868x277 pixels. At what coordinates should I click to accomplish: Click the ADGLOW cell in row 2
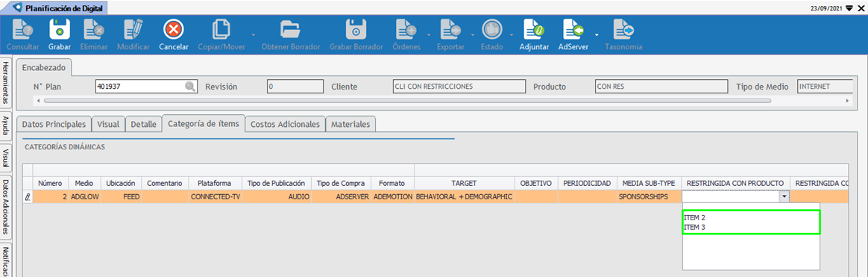click(x=84, y=196)
